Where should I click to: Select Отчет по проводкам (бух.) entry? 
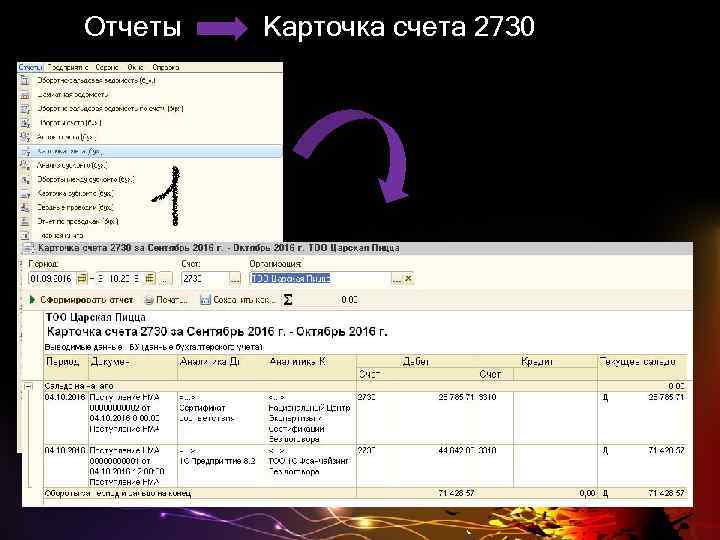150,221
